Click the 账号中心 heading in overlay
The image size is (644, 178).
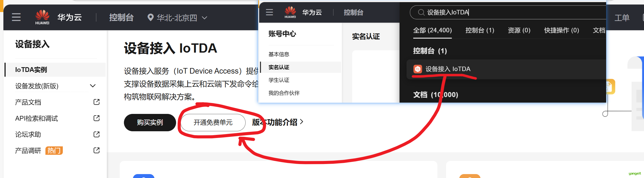(x=282, y=34)
